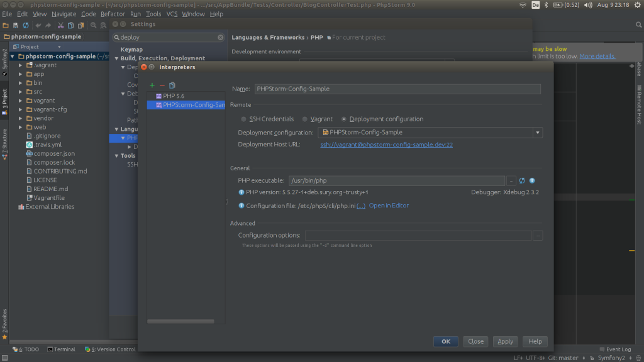Click the Find toolbar icon

point(93,25)
